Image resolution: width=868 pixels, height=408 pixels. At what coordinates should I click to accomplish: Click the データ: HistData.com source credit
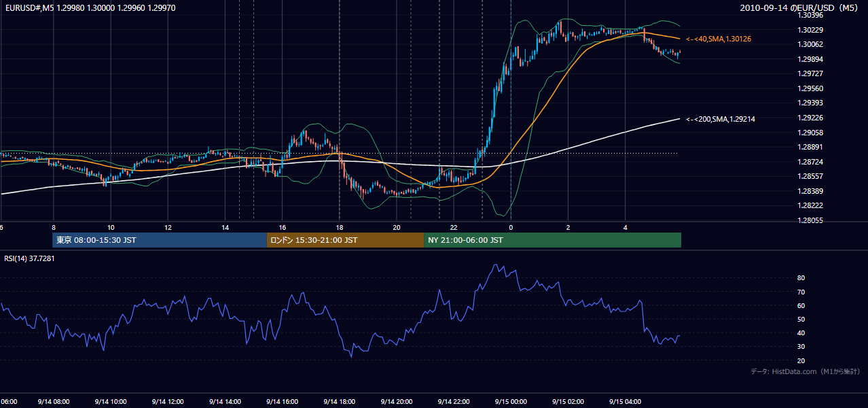(806, 371)
